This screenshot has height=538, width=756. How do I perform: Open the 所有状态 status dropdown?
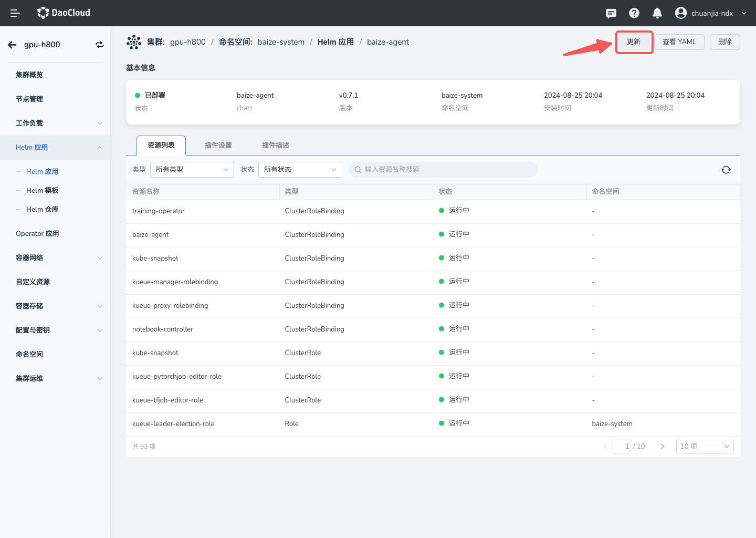click(x=300, y=170)
